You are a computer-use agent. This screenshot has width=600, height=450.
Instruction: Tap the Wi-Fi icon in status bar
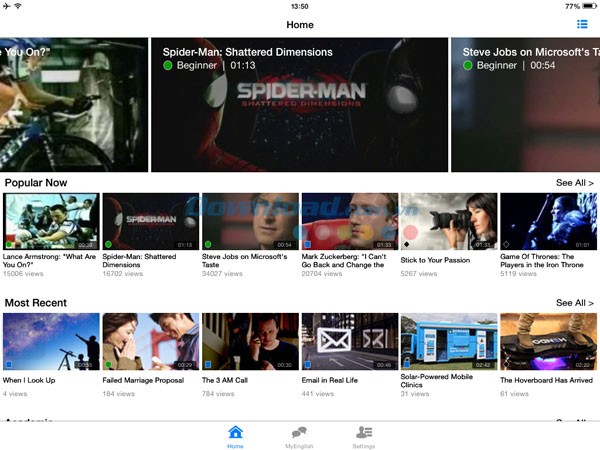[18, 6]
